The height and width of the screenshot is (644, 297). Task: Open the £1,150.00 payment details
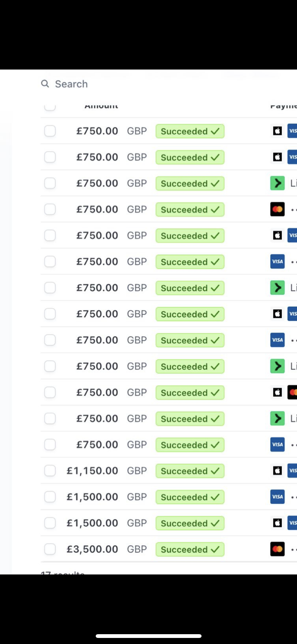(x=92, y=471)
